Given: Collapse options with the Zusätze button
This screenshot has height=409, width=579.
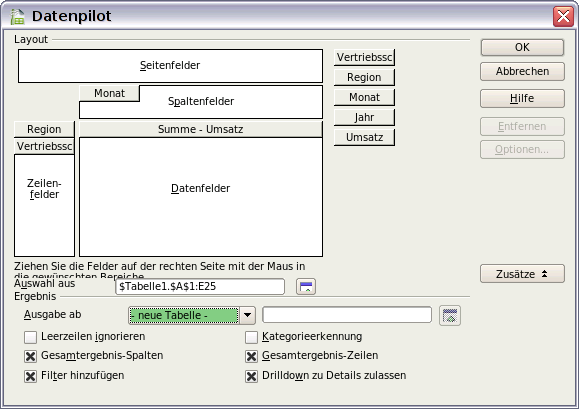Looking at the screenshot, I should pos(522,274).
